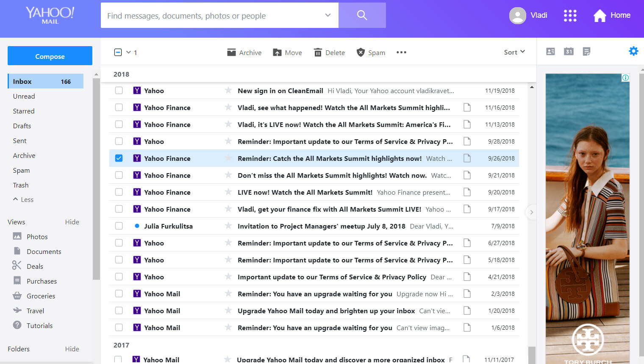Check the CleanEmail sign-in message checkbox
644x364 pixels.
(x=119, y=90)
